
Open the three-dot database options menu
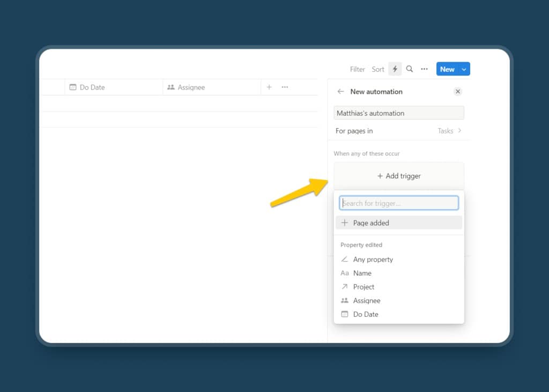point(424,69)
